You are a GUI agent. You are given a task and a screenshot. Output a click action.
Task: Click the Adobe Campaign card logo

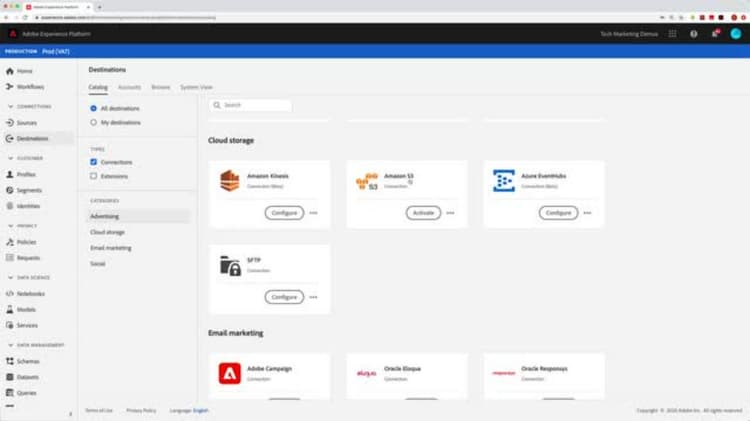(230, 374)
